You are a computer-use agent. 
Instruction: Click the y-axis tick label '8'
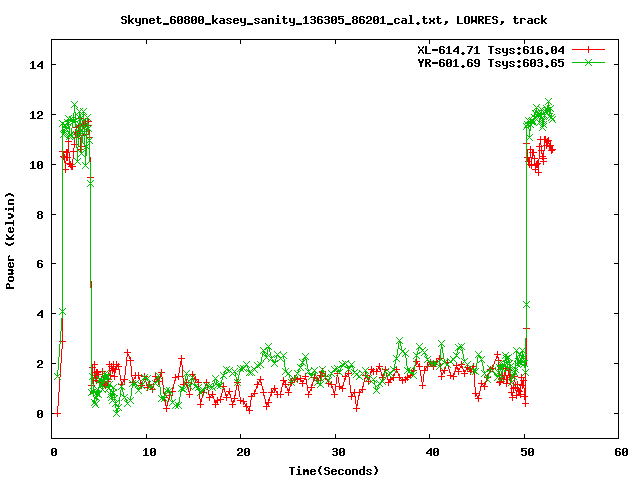(40, 215)
